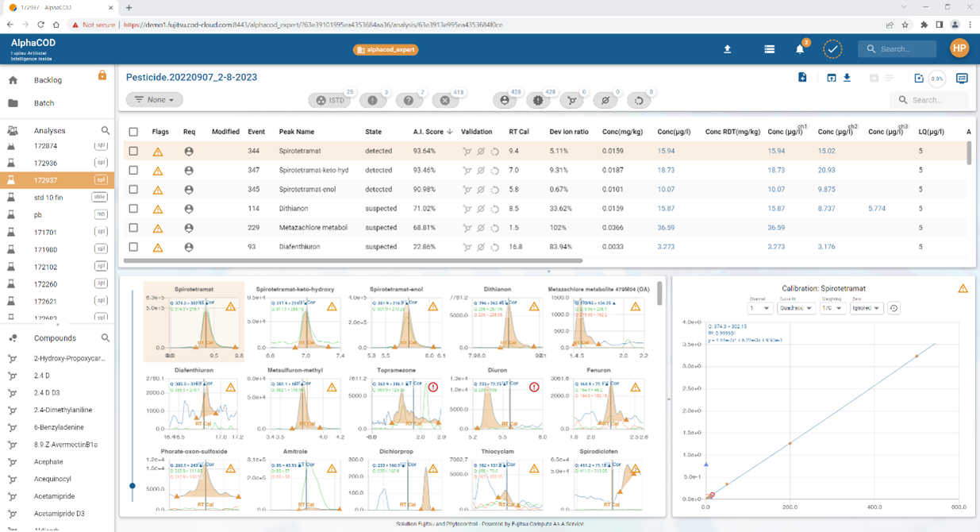Open the Zero Ignored dropdown
This screenshot has height=532, width=980.
click(866, 308)
